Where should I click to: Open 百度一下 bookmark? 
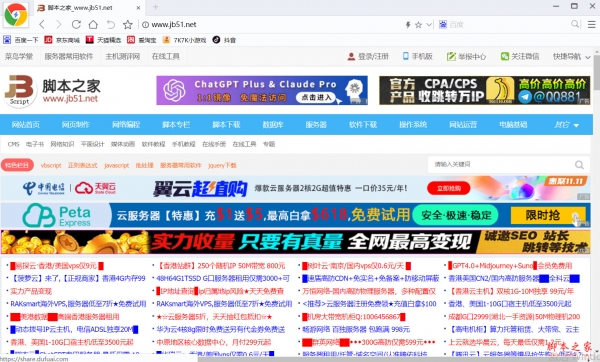tap(21, 40)
